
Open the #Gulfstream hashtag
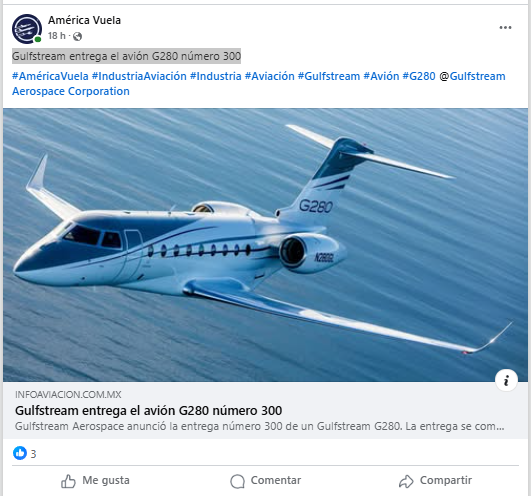pyautogui.click(x=329, y=76)
